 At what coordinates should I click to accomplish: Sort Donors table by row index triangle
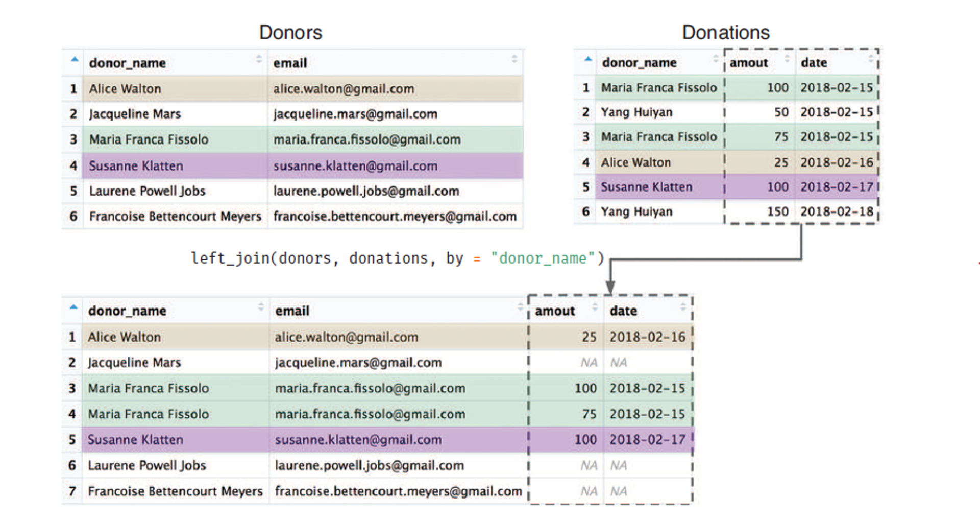pos(75,59)
